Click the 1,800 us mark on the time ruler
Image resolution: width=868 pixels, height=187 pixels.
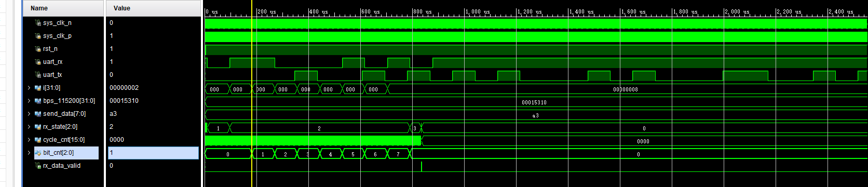pos(685,11)
